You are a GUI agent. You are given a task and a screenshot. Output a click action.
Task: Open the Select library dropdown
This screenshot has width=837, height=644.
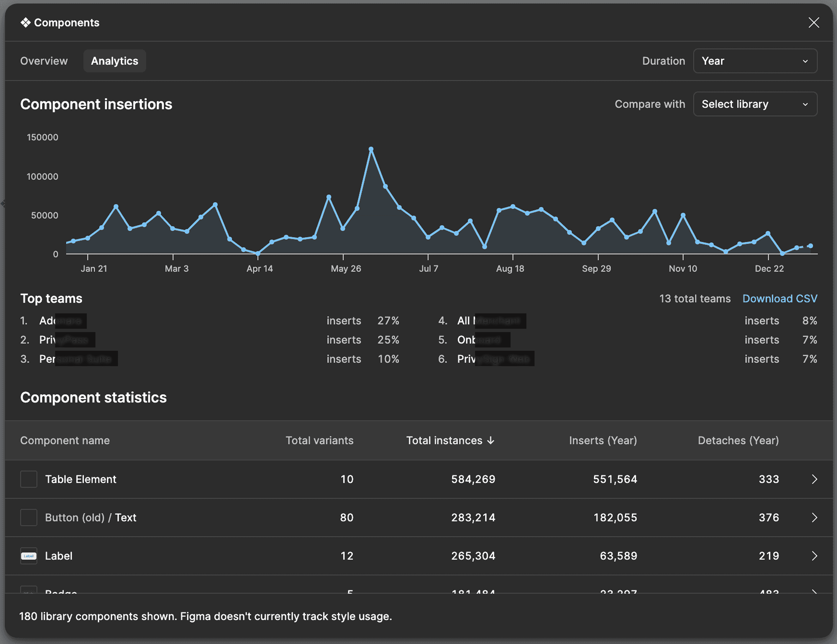coord(755,104)
